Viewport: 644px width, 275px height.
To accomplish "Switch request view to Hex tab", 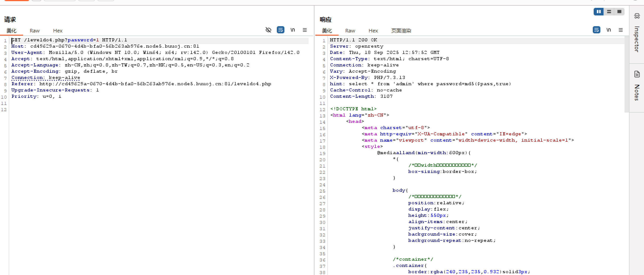I will (58, 31).
